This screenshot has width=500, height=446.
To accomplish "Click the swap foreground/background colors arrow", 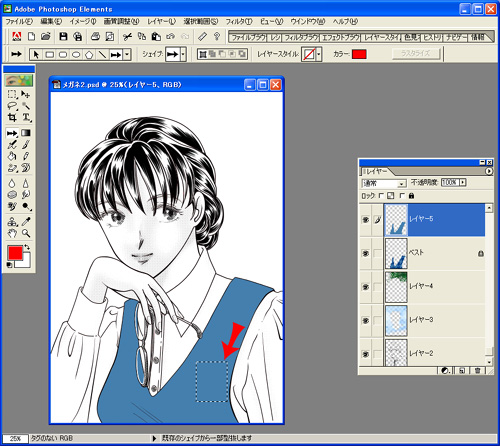I will point(27,247).
